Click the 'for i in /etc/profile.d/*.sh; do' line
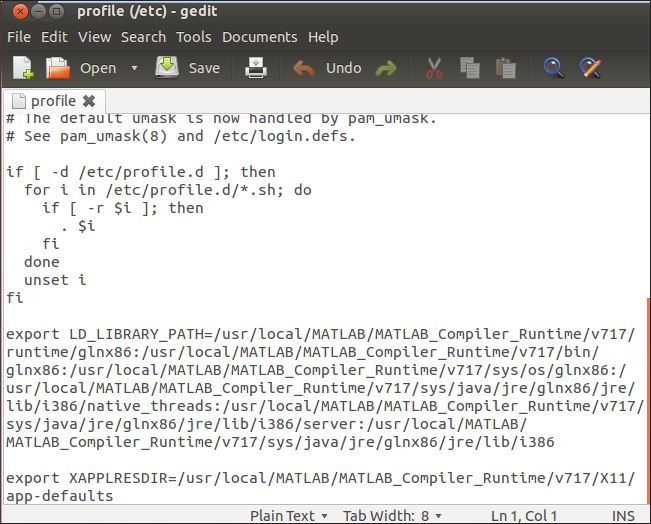This screenshot has height=524, width=651. click(168, 190)
